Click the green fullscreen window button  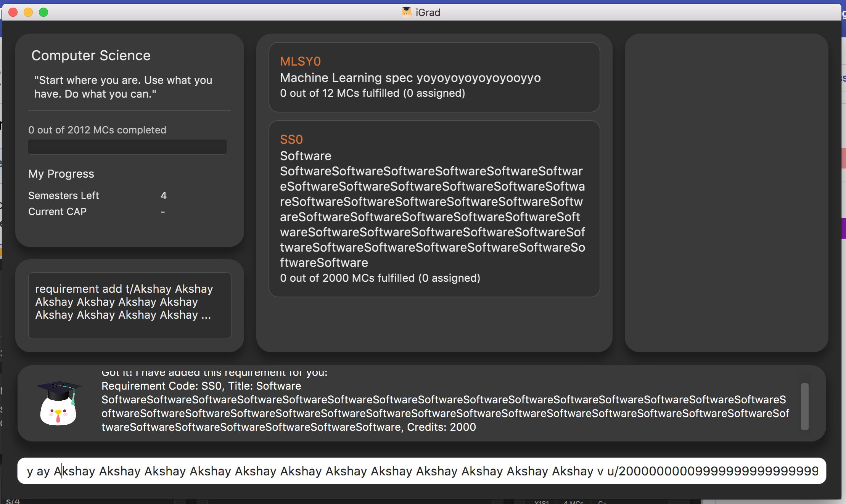pos(43,12)
